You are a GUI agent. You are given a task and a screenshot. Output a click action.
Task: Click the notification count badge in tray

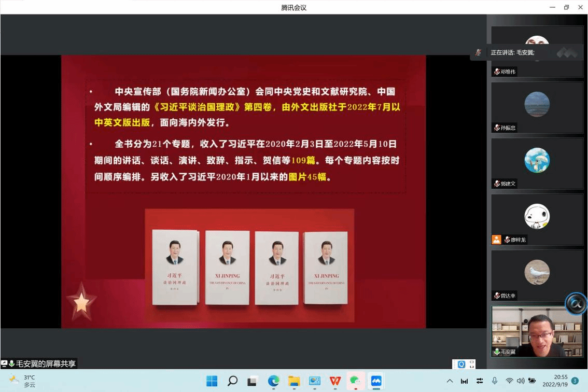click(x=575, y=381)
